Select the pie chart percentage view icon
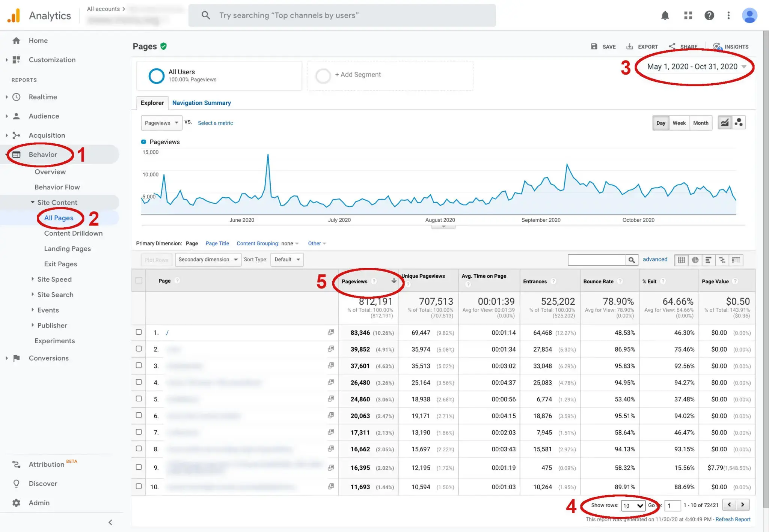Viewport: 769px width, 532px height. tap(695, 260)
